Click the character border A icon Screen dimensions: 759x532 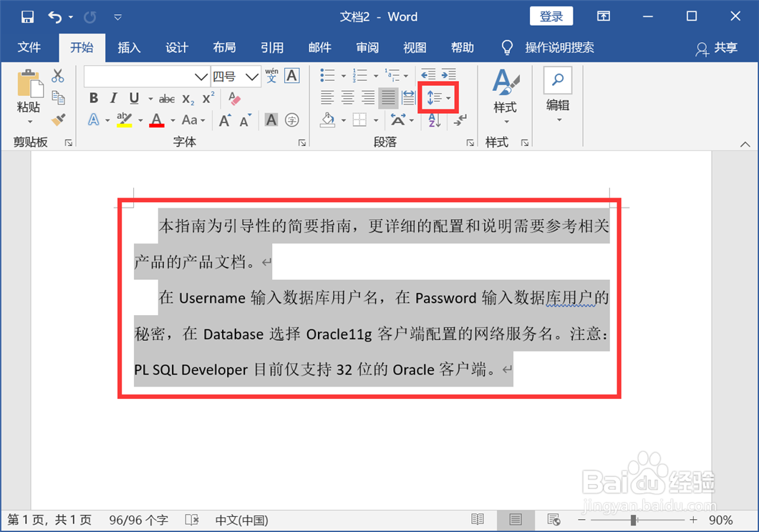(x=292, y=75)
